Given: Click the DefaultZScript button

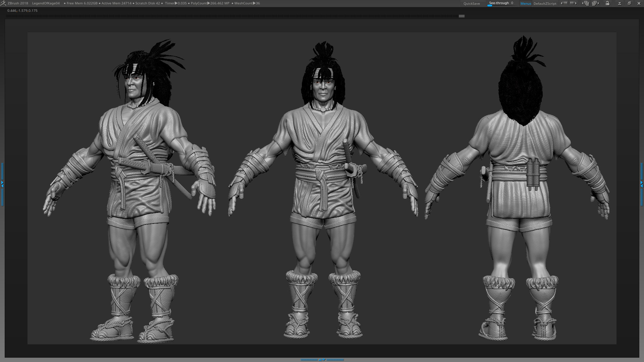Looking at the screenshot, I should pos(545,3).
